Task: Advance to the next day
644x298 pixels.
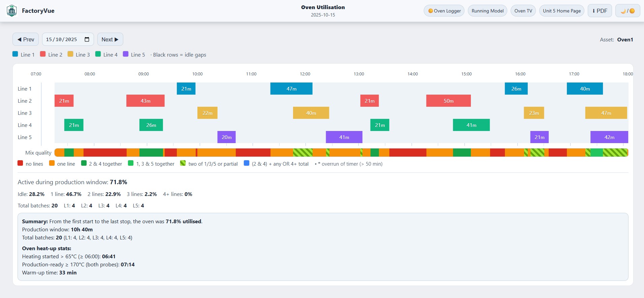Action: click(110, 39)
